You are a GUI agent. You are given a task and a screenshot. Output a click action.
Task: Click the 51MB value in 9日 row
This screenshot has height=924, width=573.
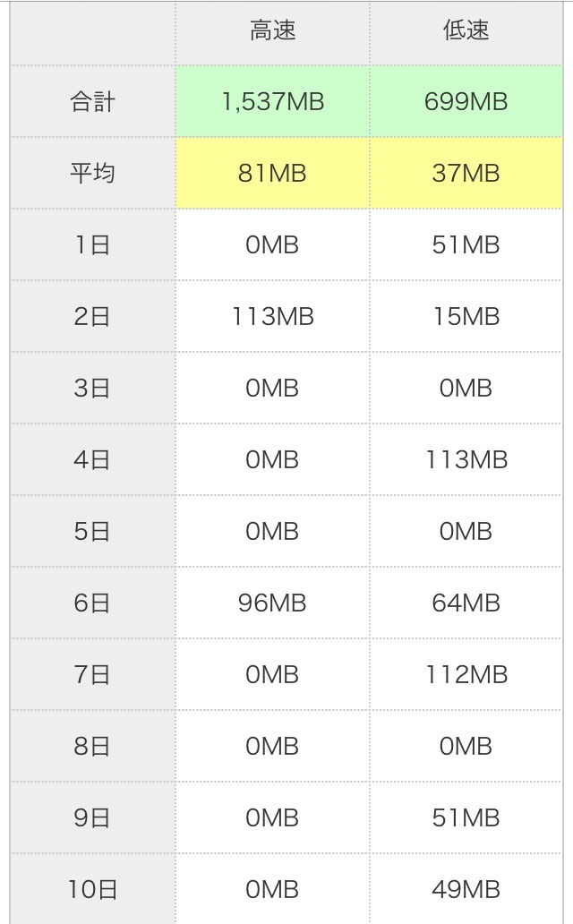(x=466, y=817)
